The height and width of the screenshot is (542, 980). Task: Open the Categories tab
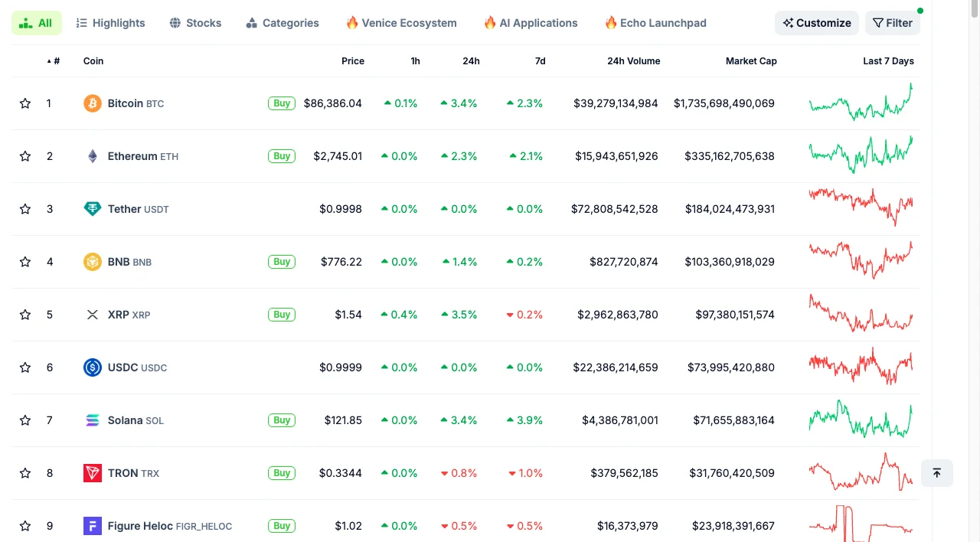[x=283, y=23]
